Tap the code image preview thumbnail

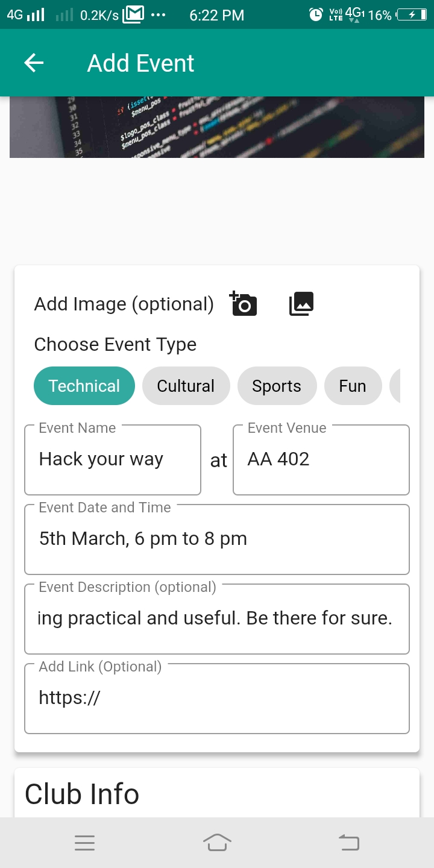(x=217, y=127)
